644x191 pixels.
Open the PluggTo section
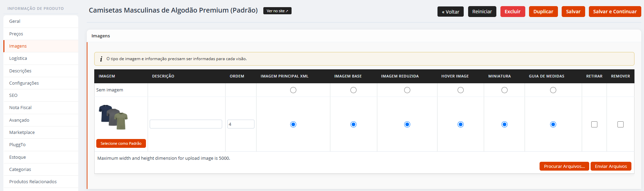coord(41,144)
